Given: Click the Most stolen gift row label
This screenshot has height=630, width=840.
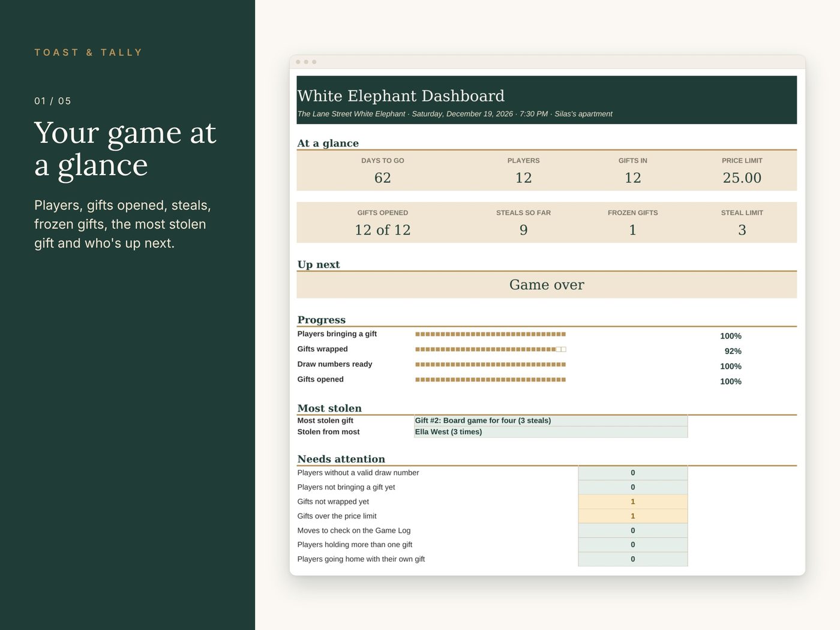Looking at the screenshot, I should pyautogui.click(x=325, y=421).
